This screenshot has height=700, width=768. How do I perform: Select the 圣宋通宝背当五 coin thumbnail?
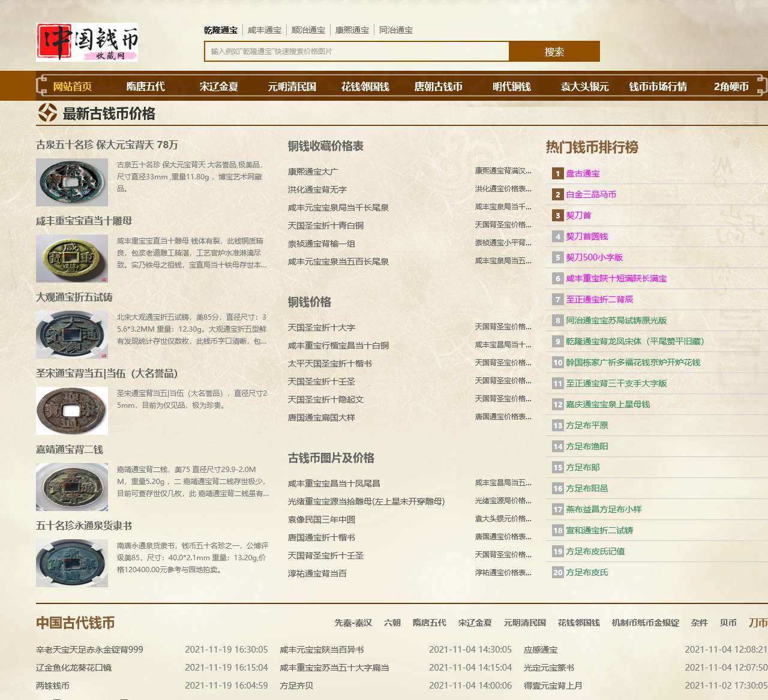click(72, 411)
